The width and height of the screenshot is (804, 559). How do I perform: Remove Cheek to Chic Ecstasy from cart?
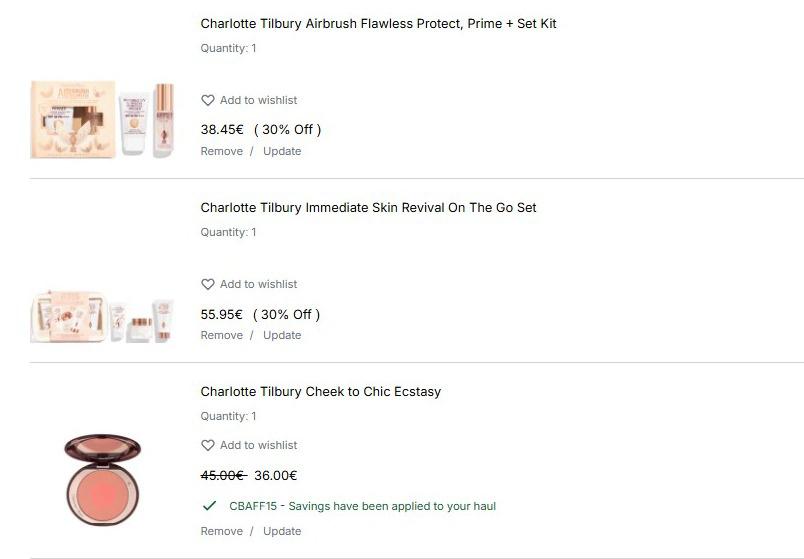tap(222, 531)
